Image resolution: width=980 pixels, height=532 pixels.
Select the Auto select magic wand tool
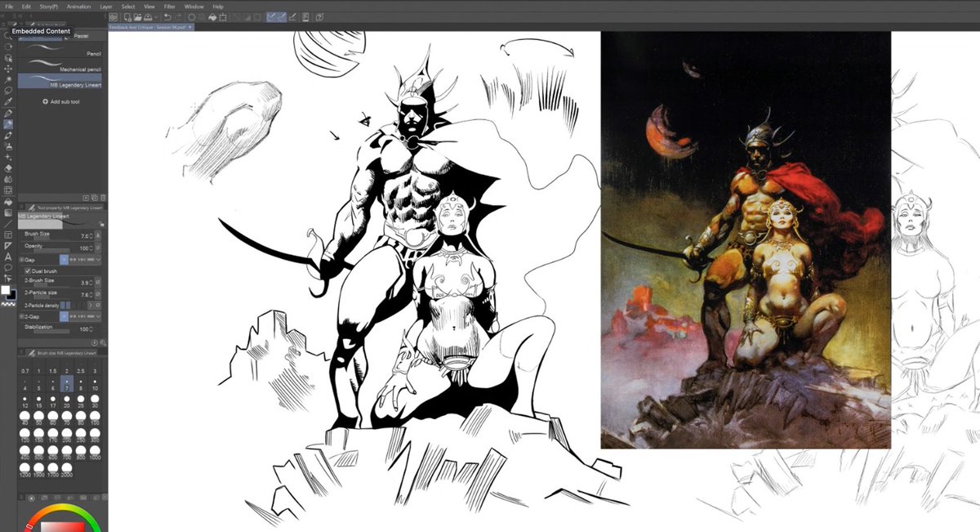tap(8, 80)
